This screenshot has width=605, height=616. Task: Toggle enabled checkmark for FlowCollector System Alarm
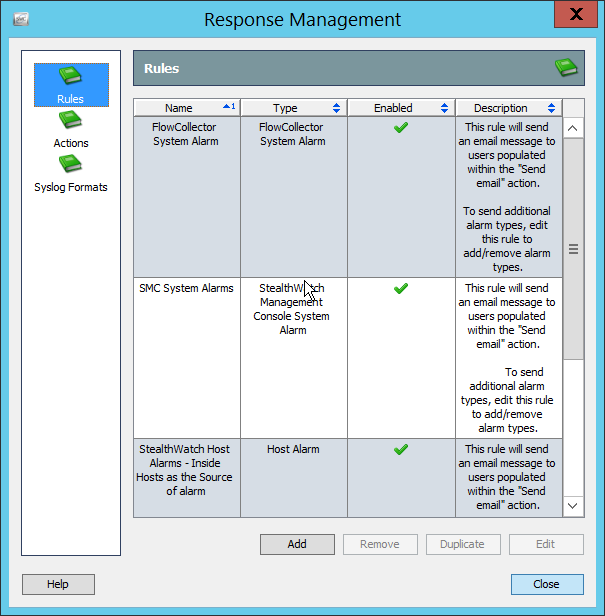(x=401, y=128)
